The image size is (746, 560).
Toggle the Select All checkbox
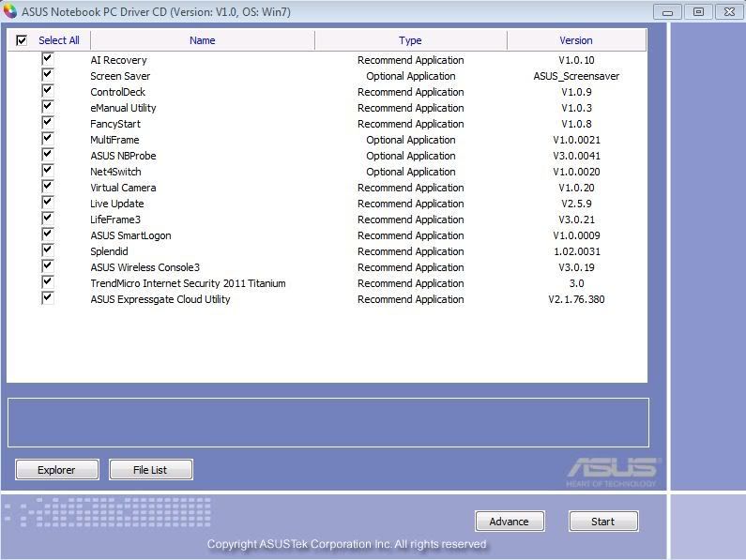pos(22,40)
